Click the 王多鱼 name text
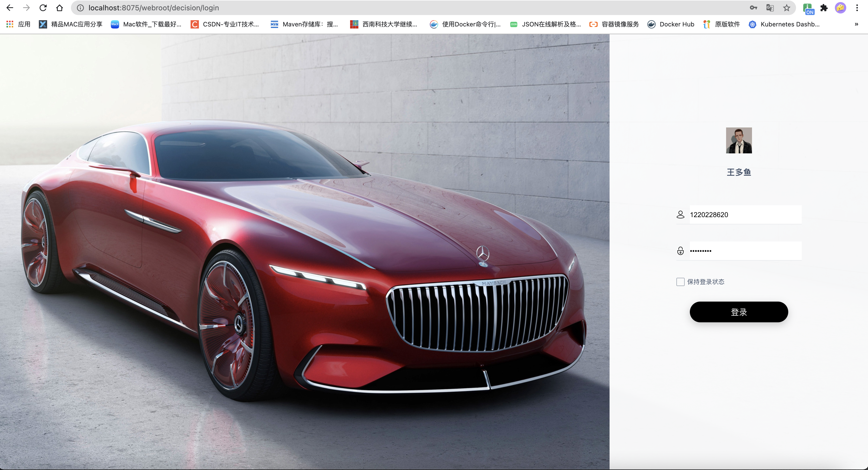Viewport: 868px width, 470px height. (x=739, y=172)
